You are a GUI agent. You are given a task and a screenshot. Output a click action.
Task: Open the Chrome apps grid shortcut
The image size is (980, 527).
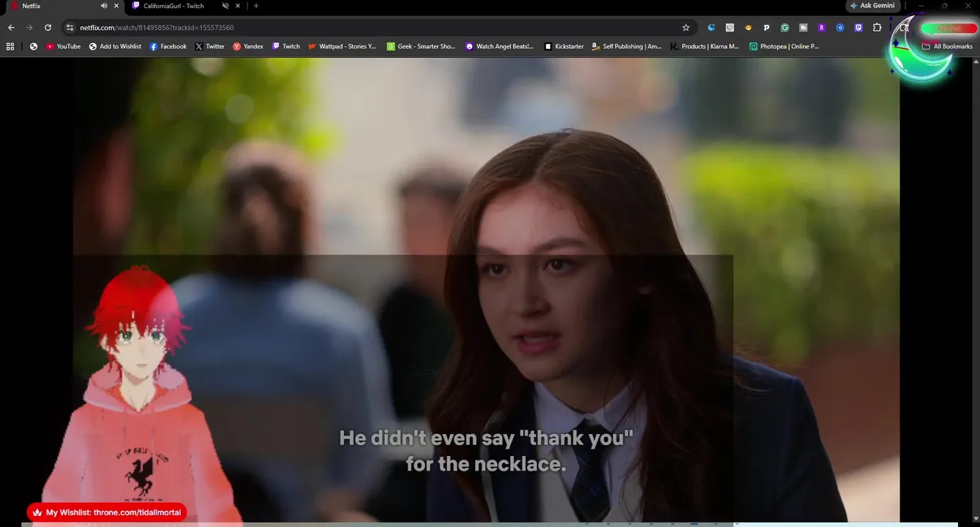(10, 46)
